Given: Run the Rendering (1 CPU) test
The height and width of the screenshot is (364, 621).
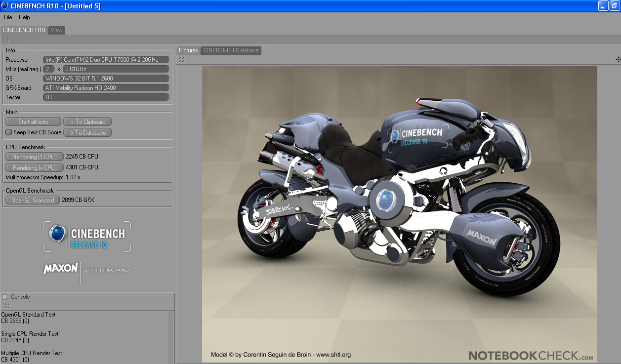Looking at the screenshot, I should click(x=35, y=157).
